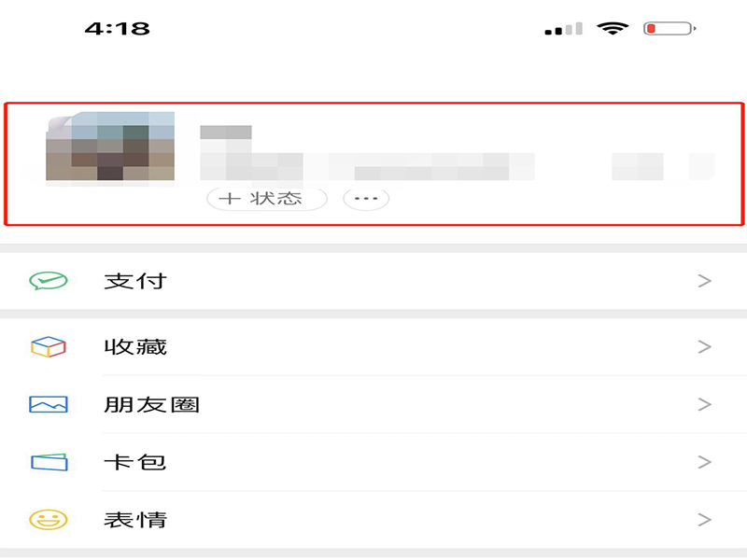Tap the yellow smiley Stickers icon
The width and height of the screenshot is (747, 560).
click(49, 520)
